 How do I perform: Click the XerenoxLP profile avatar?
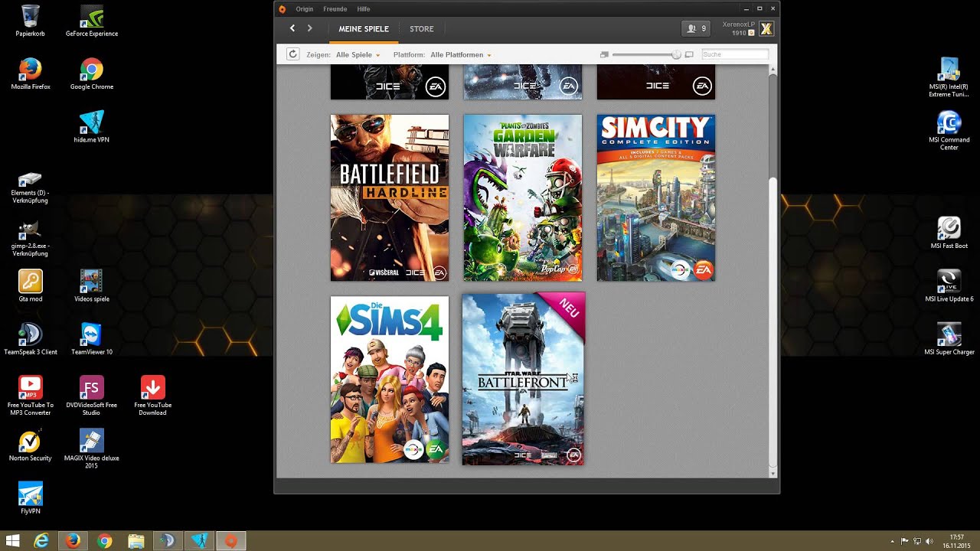[x=766, y=29]
